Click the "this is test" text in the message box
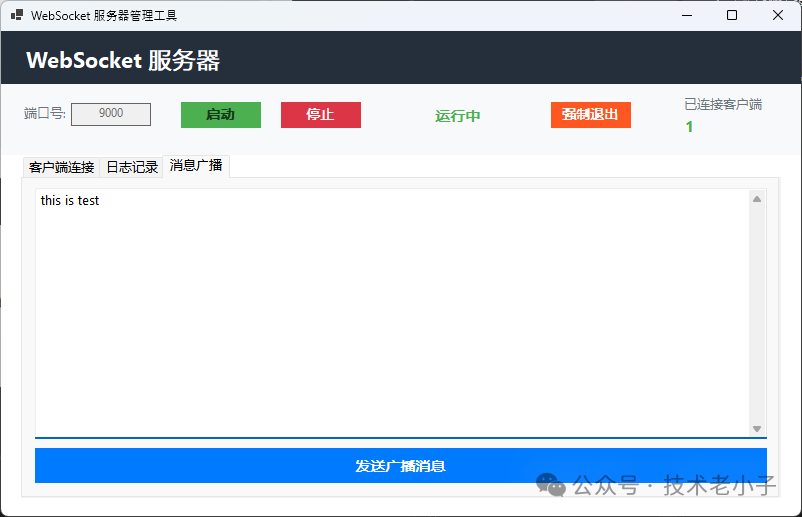This screenshot has width=802, height=517. click(x=70, y=201)
